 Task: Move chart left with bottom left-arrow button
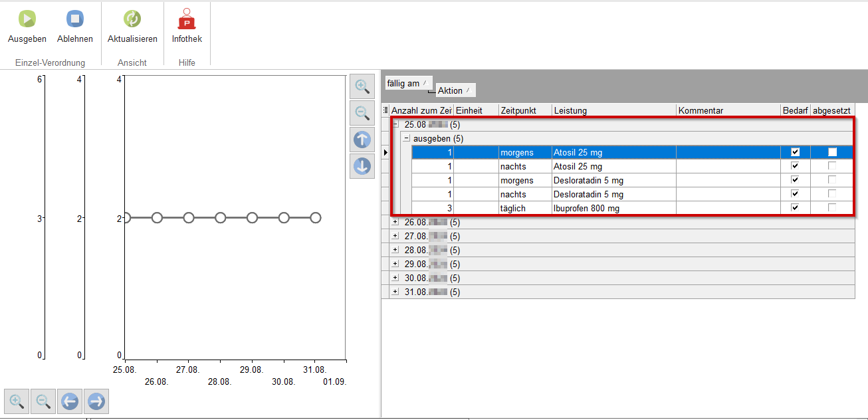70,401
